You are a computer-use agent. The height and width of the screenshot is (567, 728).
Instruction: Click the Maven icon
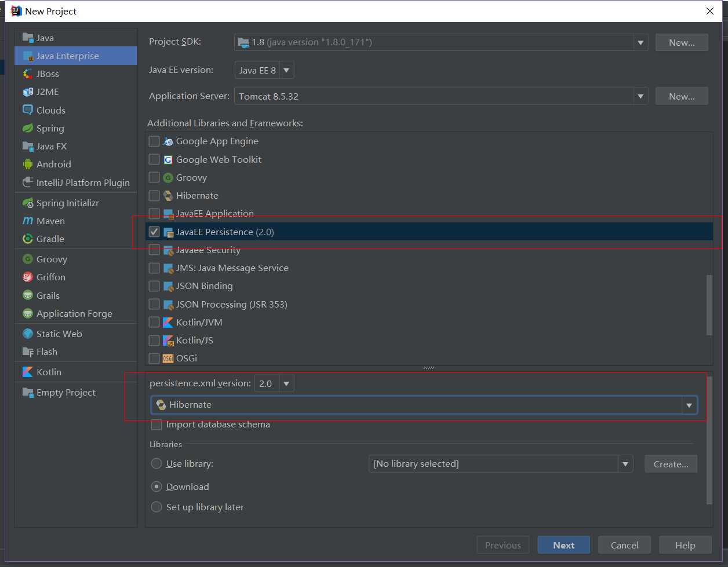click(x=28, y=221)
